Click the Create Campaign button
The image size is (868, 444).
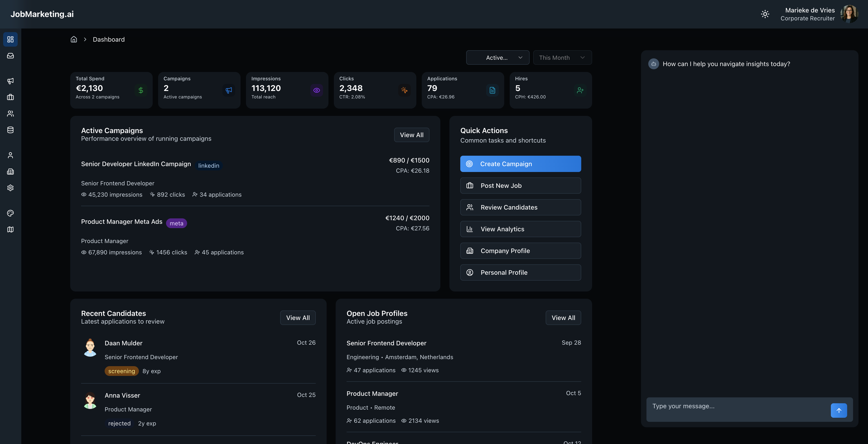520,164
